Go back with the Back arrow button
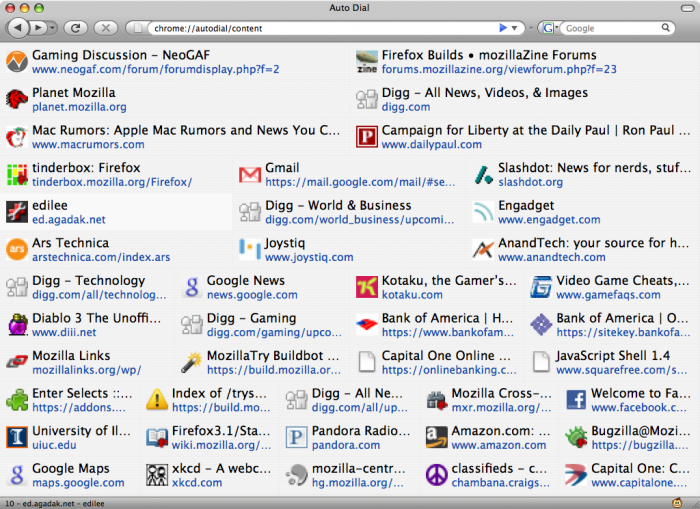 18,28
